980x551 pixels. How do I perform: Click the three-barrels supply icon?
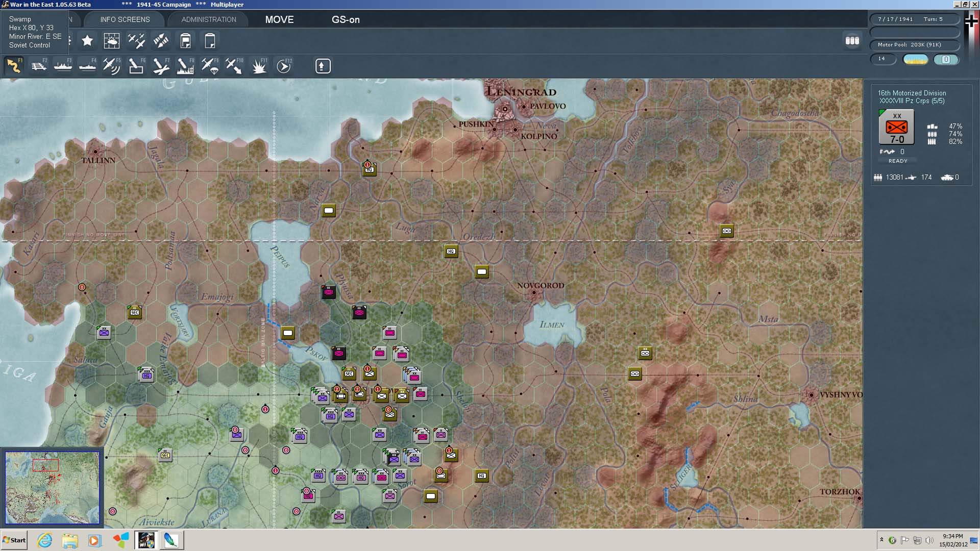point(852,40)
